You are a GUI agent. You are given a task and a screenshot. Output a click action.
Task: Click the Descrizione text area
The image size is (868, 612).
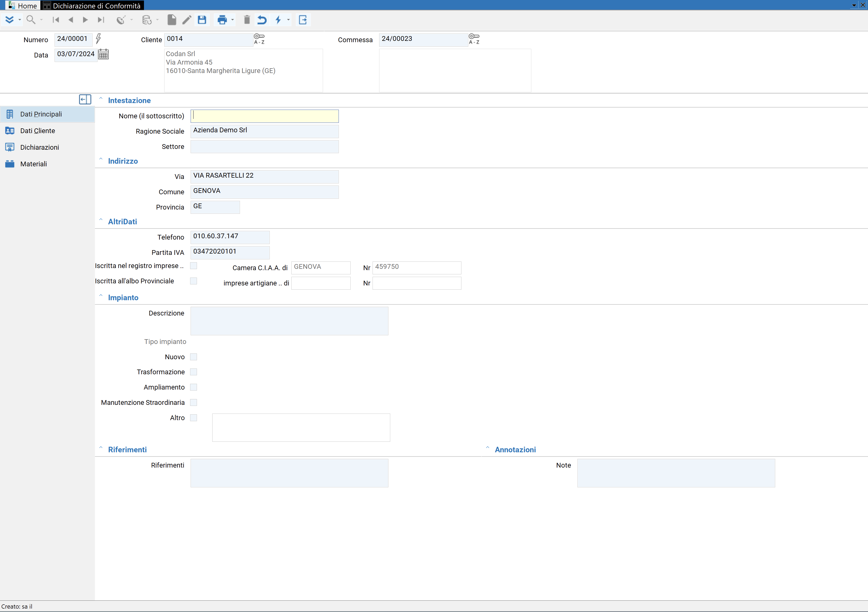click(x=289, y=321)
